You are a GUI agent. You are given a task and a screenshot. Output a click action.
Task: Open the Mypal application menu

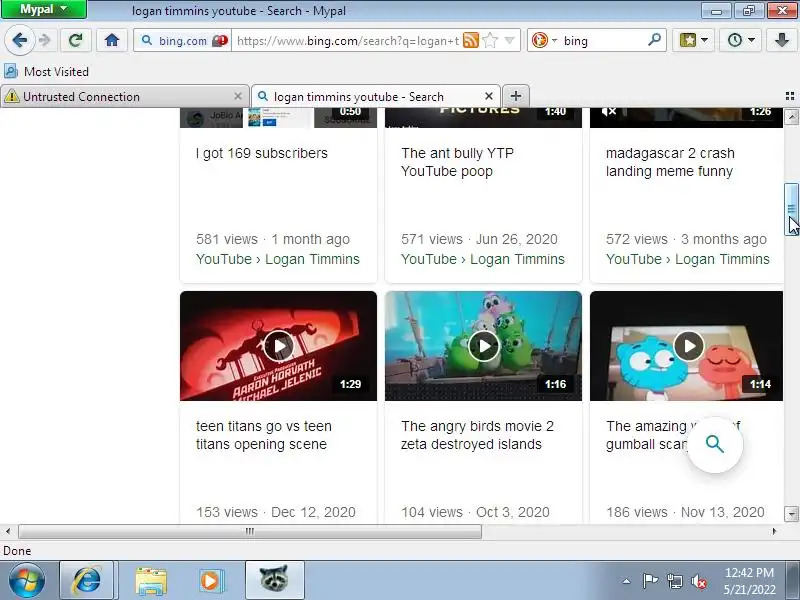click(44, 9)
